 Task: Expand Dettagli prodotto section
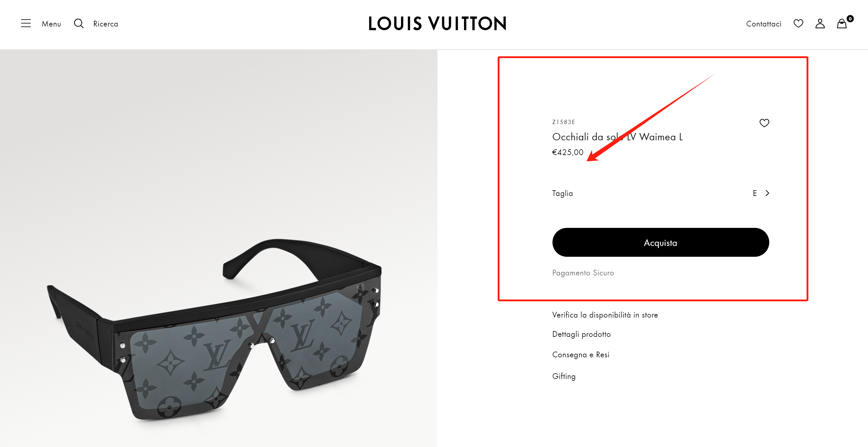(x=581, y=334)
